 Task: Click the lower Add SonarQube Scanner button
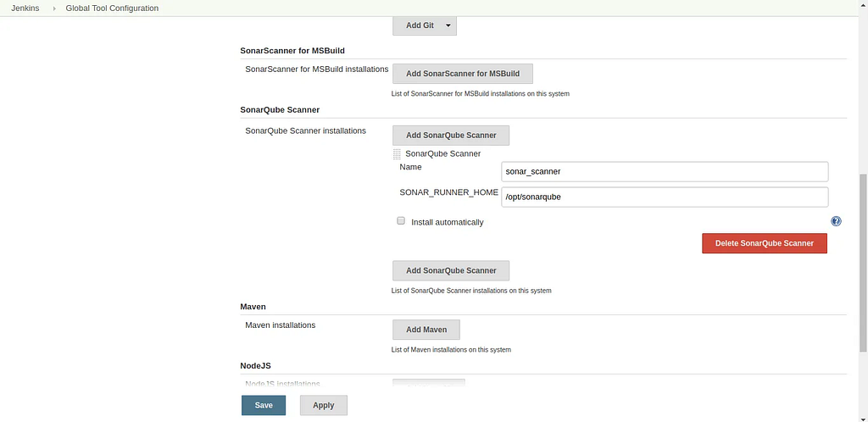click(451, 270)
